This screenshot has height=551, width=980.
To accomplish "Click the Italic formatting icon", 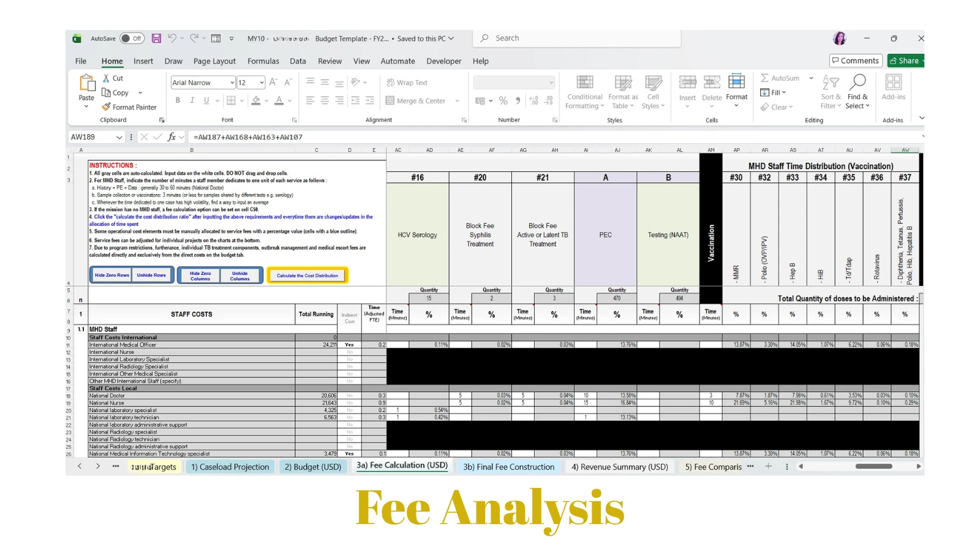I will click(192, 100).
